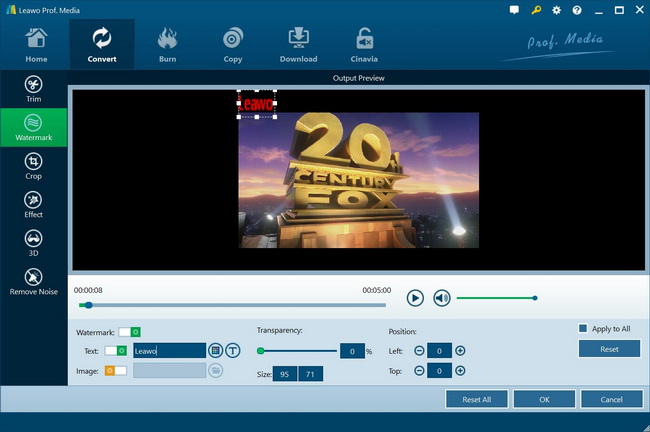650x432 pixels.
Task: Toggle the main Watermark switch
Action: point(129,331)
